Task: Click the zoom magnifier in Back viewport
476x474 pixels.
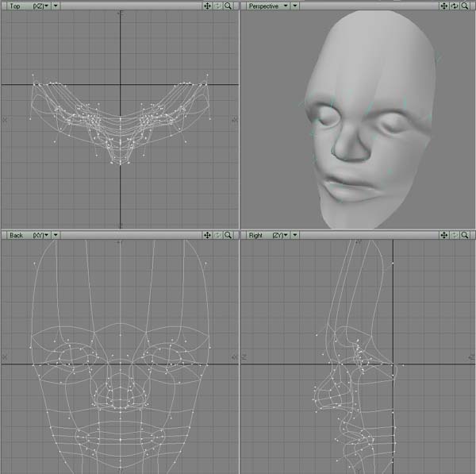Action: [x=228, y=235]
